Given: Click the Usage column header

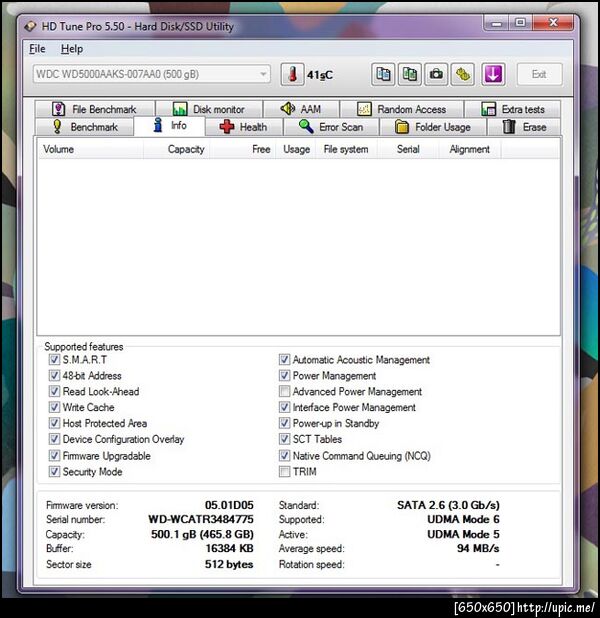Looking at the screenshot, I should point(296,149).
